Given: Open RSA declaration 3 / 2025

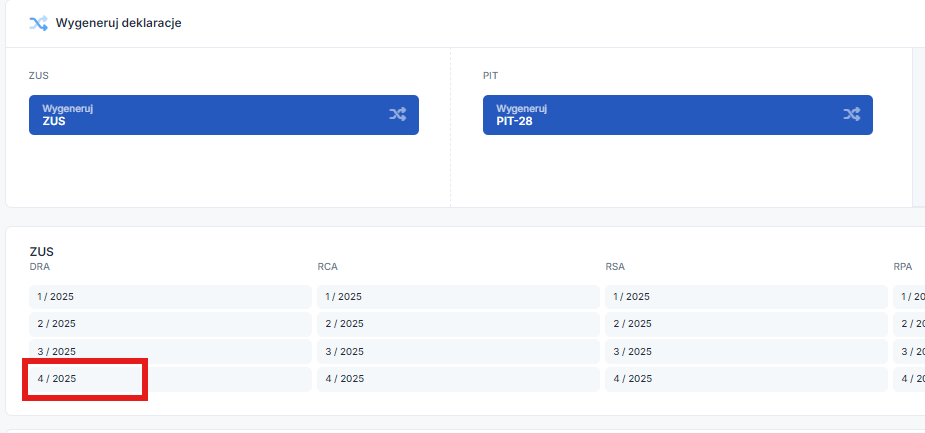Looking at the screenshot, I should point(746,352).
